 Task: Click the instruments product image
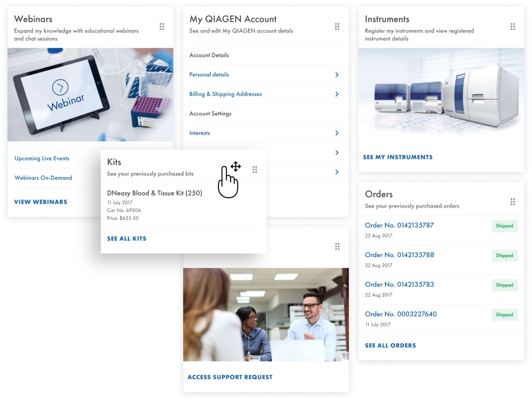[441, 94]
